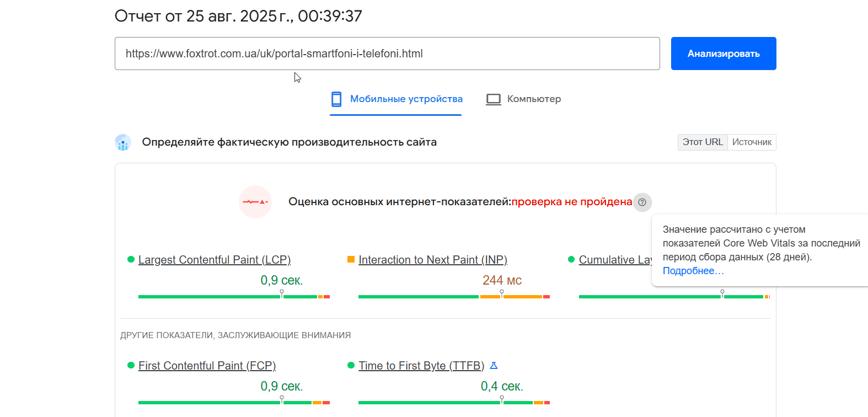The height and width of the screenshot is (417, 868).
Task: Click the mobile phone icon
Action: [336, 99]
